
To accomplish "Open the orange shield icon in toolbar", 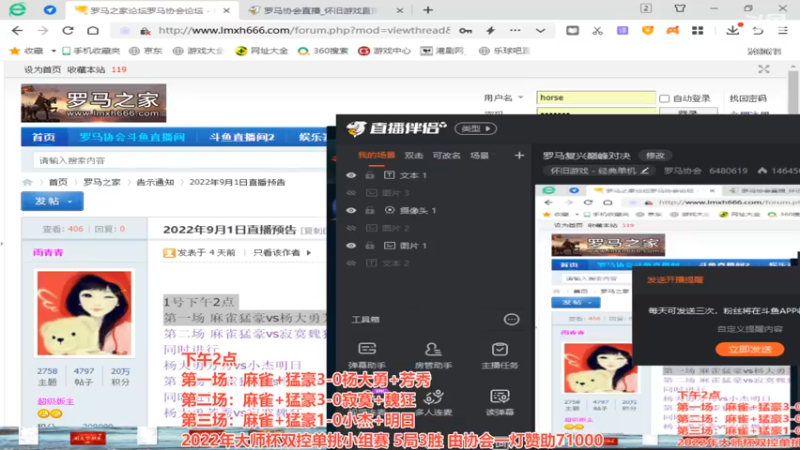I will point(647,31).
